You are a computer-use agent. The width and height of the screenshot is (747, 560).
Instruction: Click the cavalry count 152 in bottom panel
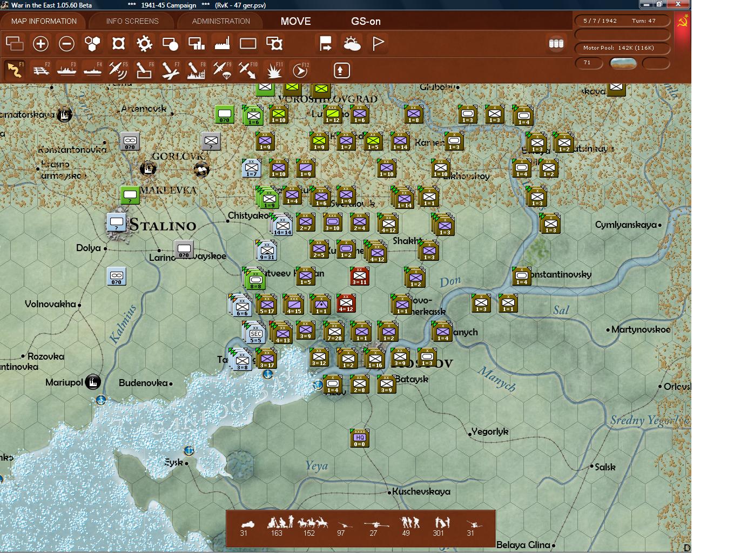(309, 533)
